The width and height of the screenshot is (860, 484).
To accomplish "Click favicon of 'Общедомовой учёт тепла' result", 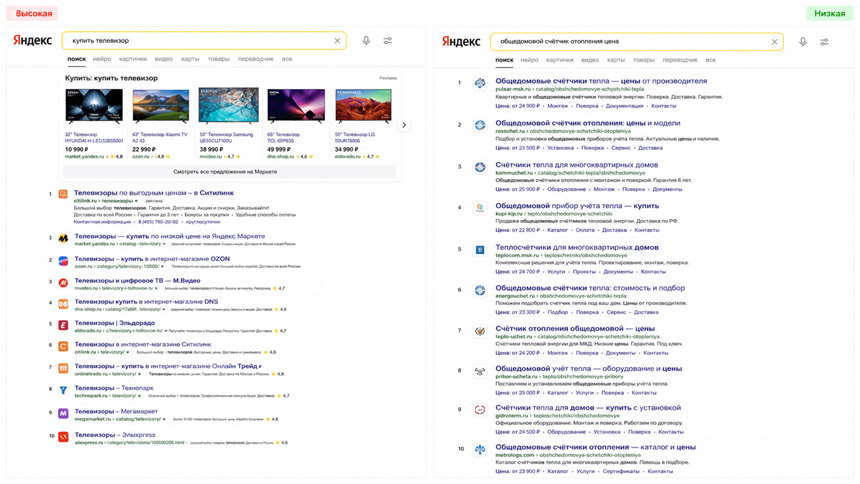I will pyautogui.click(x=480, y=372).
